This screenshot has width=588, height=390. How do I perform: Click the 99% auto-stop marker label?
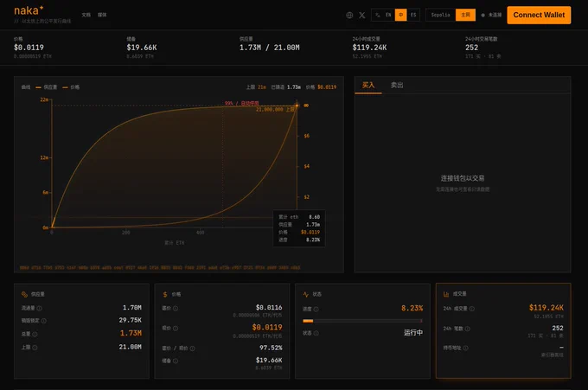click(x=241, y=103)
